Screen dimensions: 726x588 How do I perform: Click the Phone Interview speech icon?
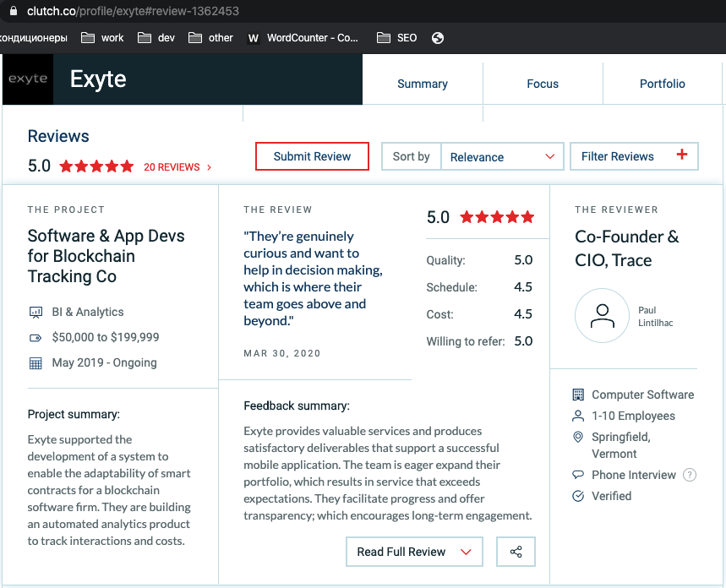pos(578,475)
